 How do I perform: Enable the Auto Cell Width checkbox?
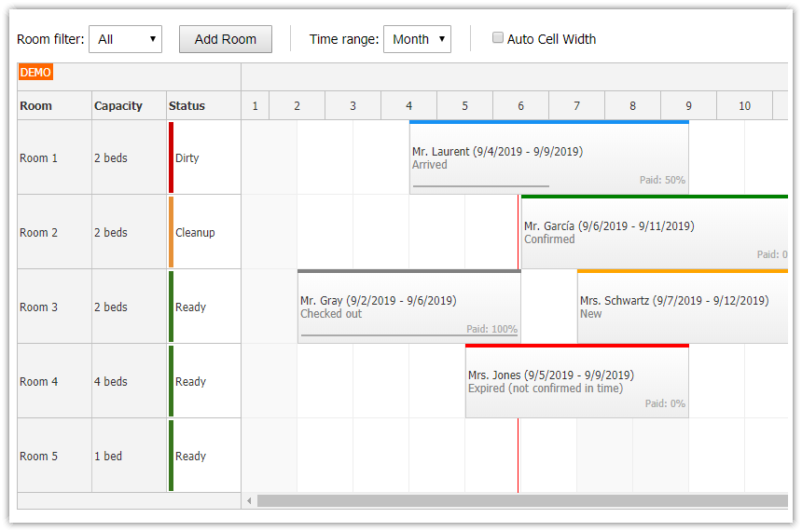[498, 38]
